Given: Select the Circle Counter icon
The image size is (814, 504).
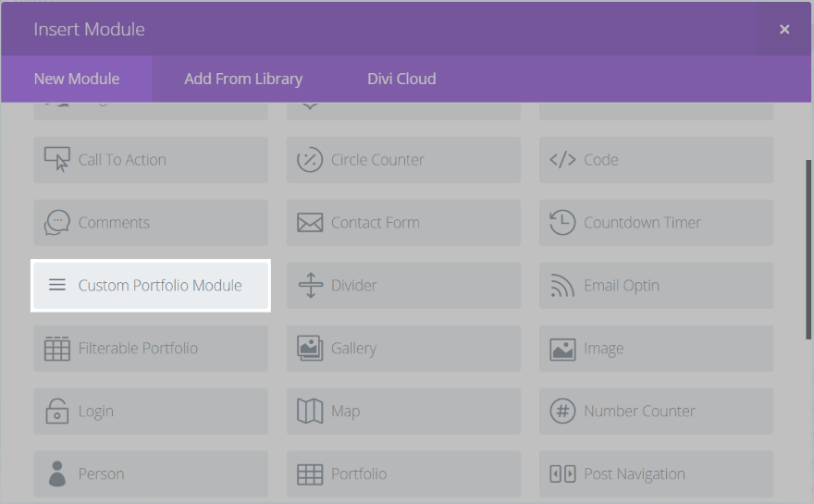Looking at the screenshot, I should (x=310, y=160).
